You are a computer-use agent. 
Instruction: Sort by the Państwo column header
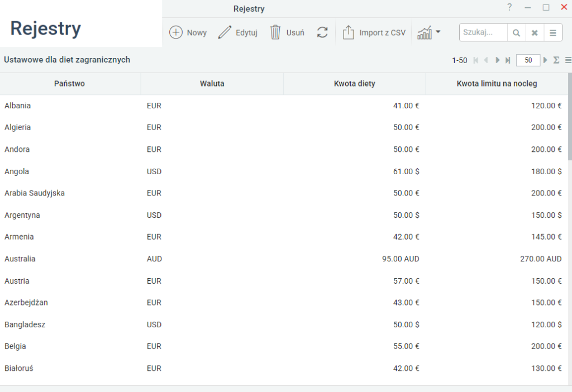click(x=69, y=84)
